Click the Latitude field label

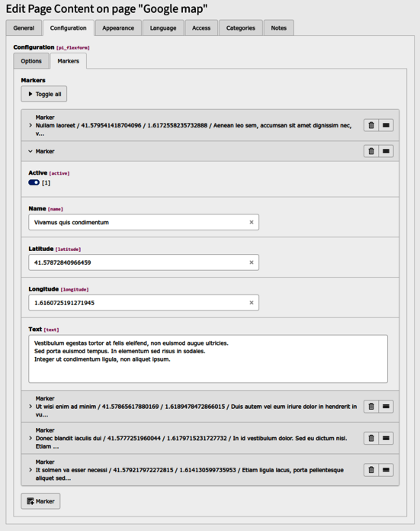(x=41, y=249)
